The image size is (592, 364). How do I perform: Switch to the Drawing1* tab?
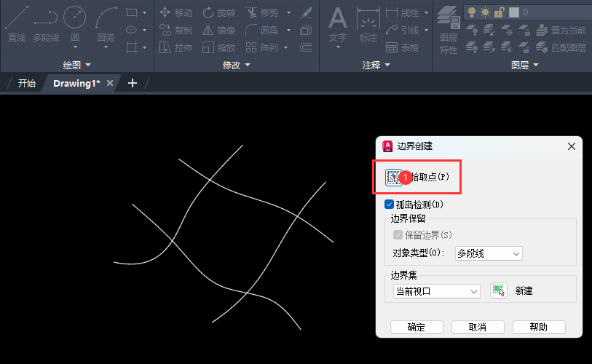(76, 83)
